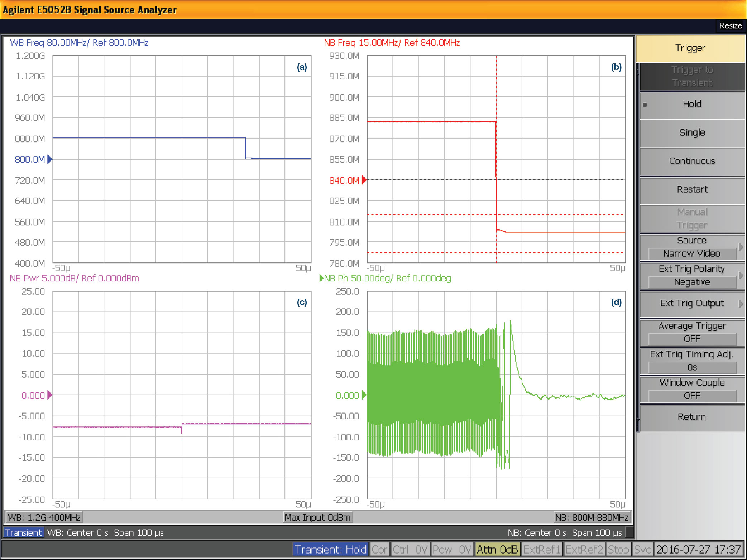Click the blue WB Freq reference marker triangle

pos(49,159)
